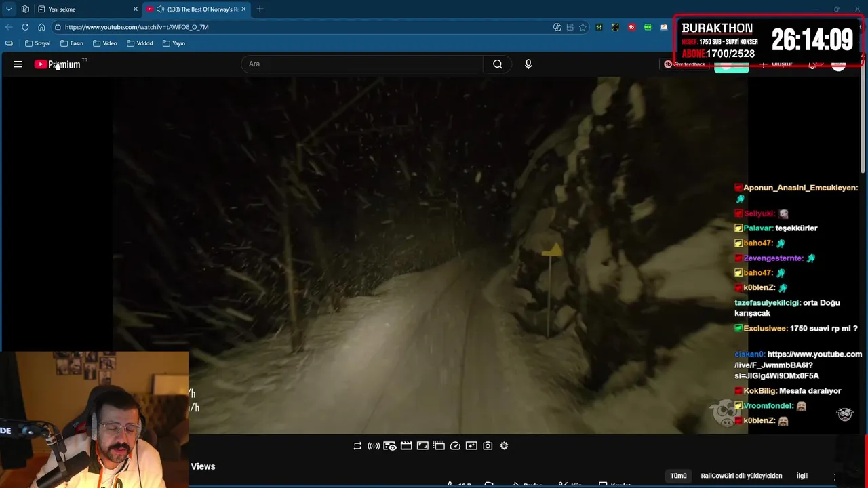Image resolution: width=868 pixels, height=488 pixels.
Task: Open the Copilot icon in address bar
Action: point(557,27)
